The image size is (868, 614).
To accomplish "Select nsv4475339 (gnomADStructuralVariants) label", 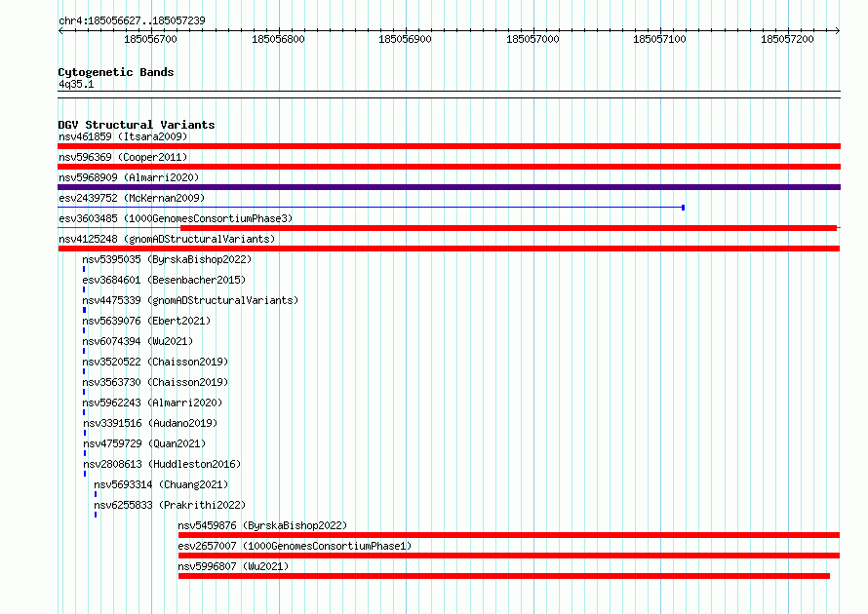I will pyautogui.click(x=190, y=300).
